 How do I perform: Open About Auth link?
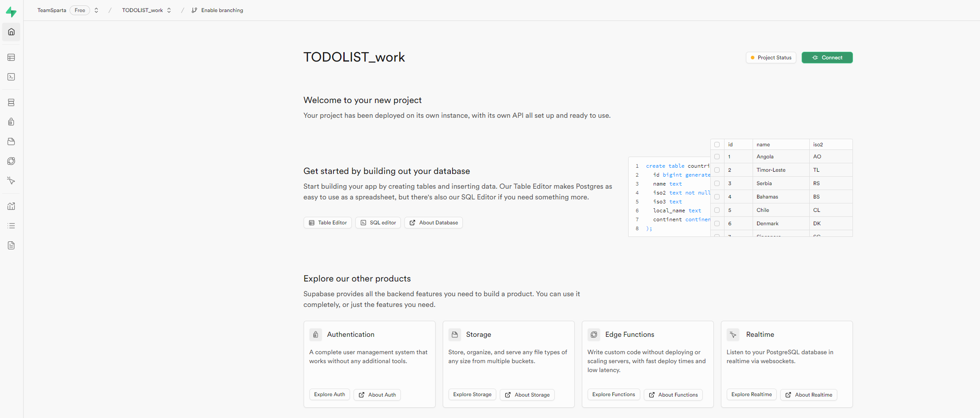coord(377,395)
